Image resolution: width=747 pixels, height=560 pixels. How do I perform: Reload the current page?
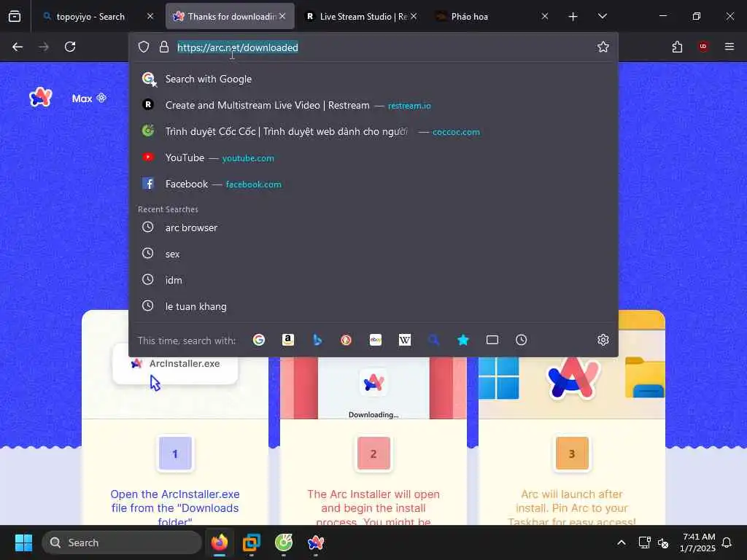(70, 47)
